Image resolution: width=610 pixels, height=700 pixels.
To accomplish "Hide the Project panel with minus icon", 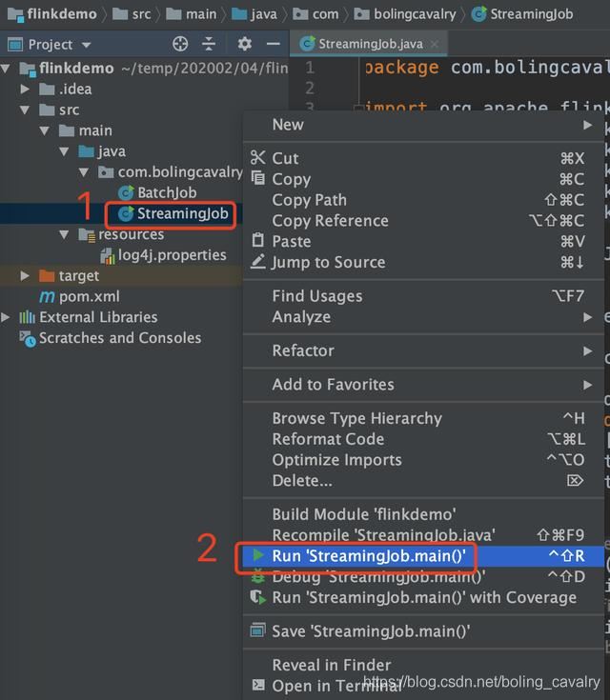I will pos(274,44).
